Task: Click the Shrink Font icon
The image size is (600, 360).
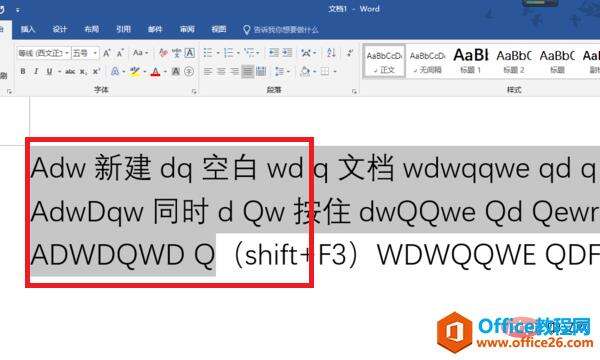Action: [x=120, y=53]
